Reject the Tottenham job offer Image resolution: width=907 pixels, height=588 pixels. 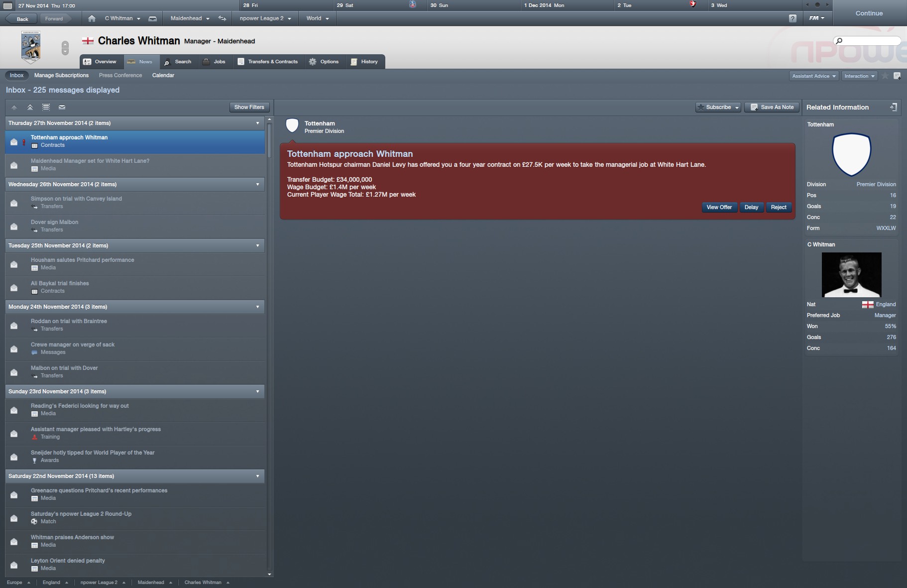click(779, 207)
